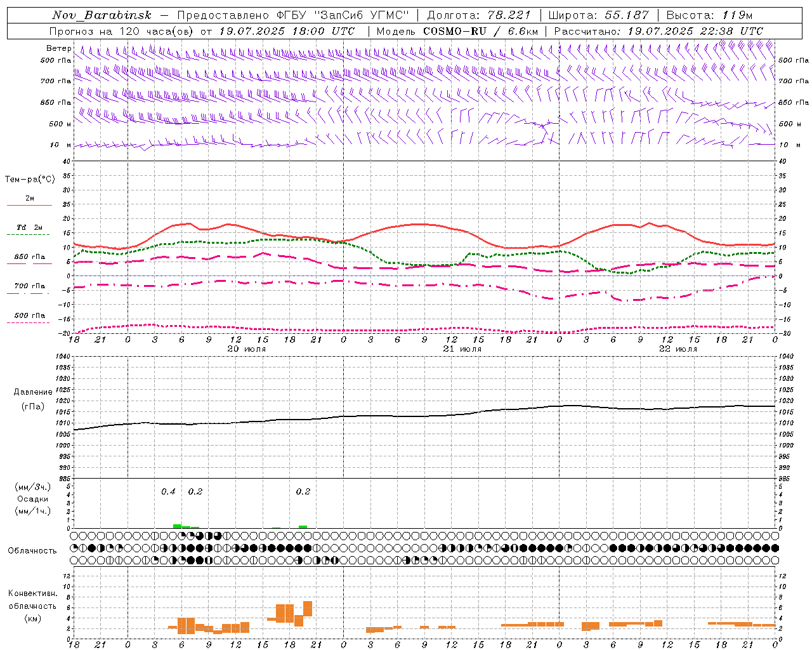Click the 500 гПа temperature legend entry
The width and height of the screenshot is (812, 650).
click(29, 315)
